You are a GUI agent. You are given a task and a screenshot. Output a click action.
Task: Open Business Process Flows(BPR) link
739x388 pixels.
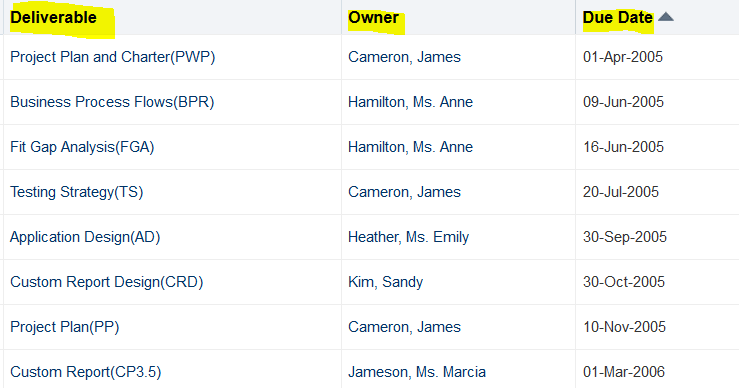click(112, 102)
